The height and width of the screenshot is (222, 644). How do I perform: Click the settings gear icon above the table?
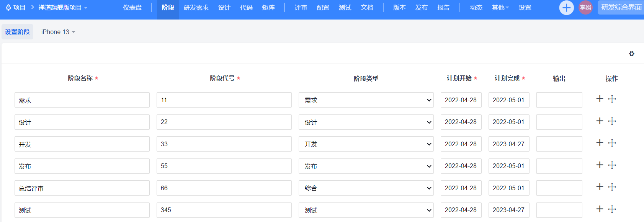coord(631,54)
